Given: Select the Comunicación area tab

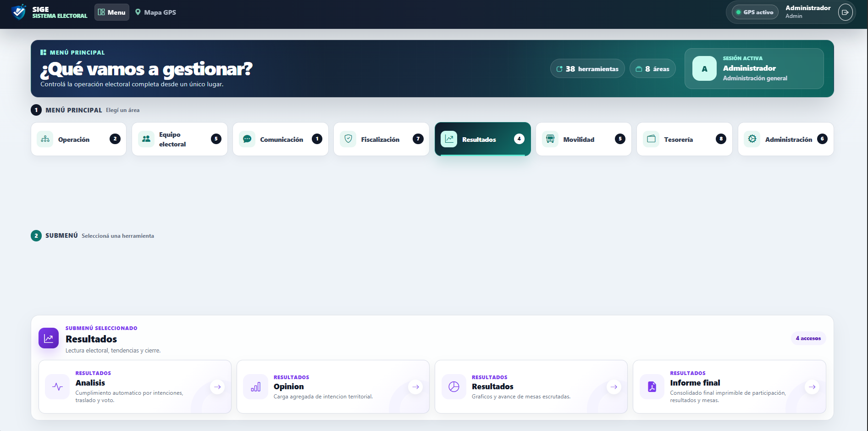Looking at the screenshot, I should click(281, 139).
